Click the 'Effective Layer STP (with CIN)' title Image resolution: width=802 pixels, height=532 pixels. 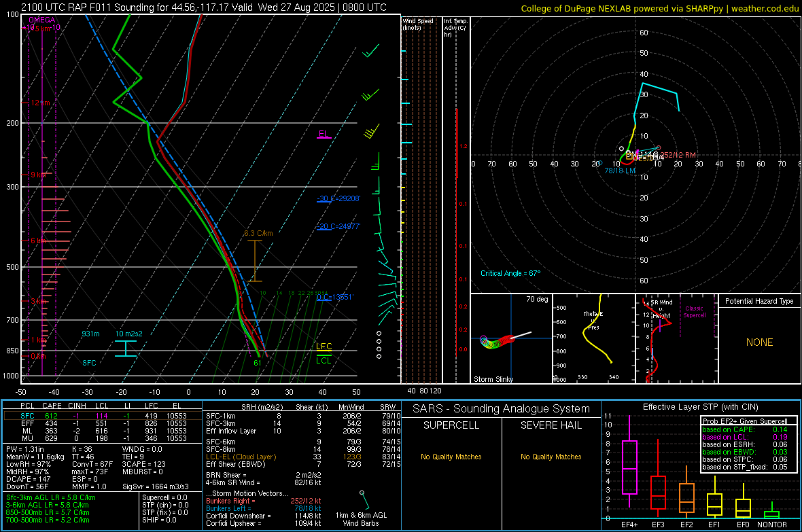point(700,407)
